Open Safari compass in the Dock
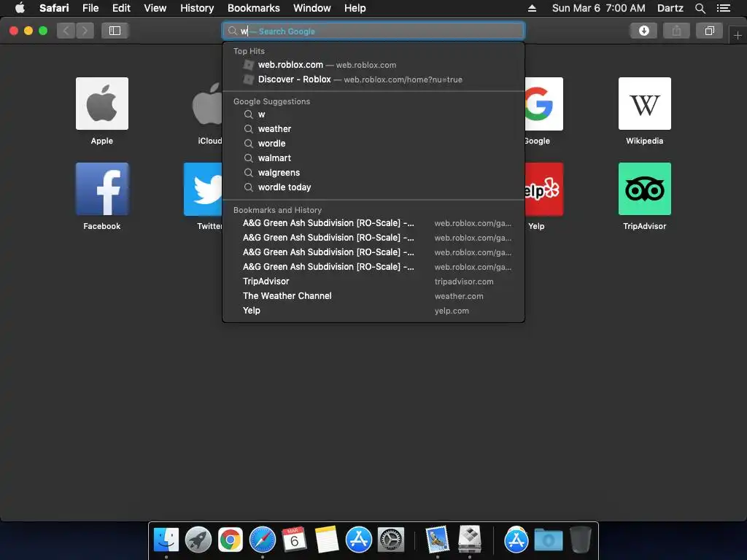 coord(263,540)
